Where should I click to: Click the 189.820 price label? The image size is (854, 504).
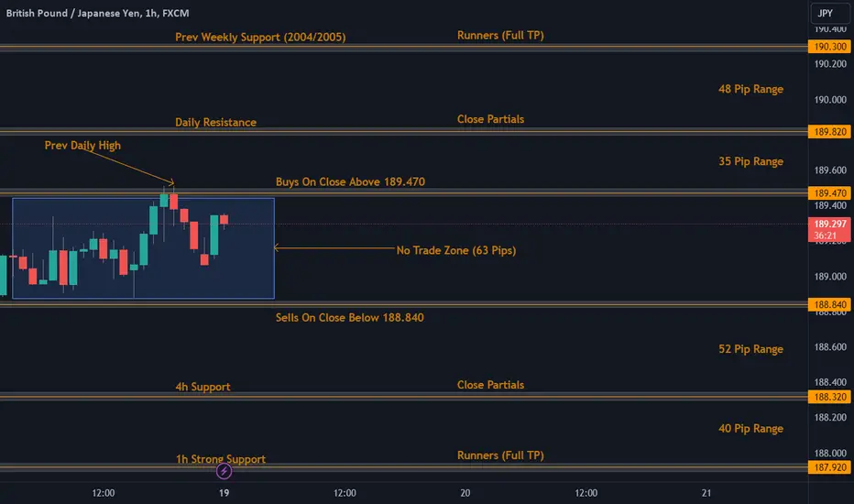(829, 132)
